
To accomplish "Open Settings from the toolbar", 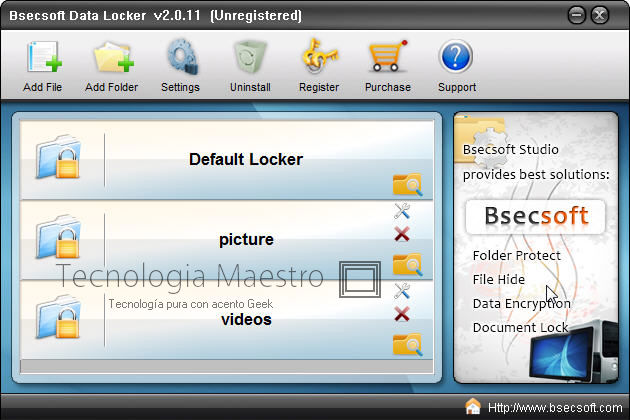I will [x=182, y=56].
